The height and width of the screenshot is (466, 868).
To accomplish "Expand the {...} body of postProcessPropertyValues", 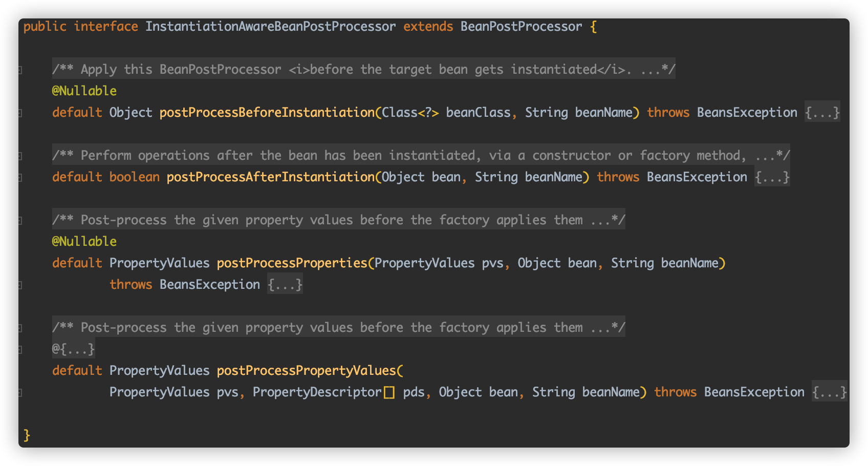I will coord(829,392).
